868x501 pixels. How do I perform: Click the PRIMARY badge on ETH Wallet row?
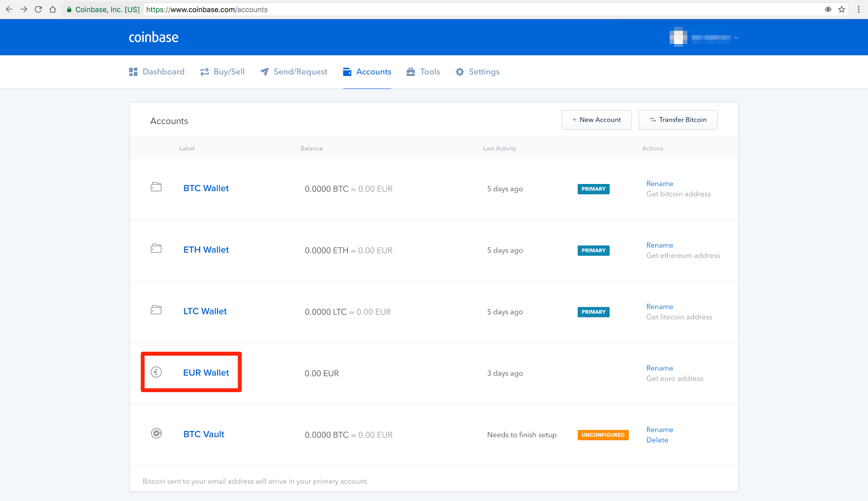[x=593, y=250]
